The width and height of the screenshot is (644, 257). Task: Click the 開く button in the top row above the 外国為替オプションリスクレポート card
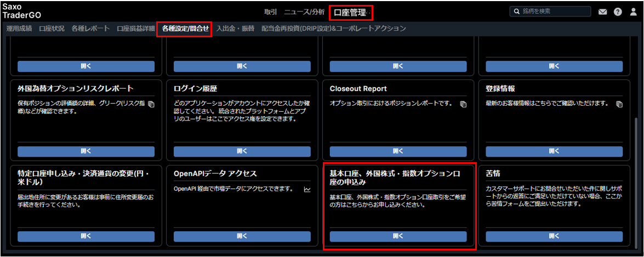(86, 66)
